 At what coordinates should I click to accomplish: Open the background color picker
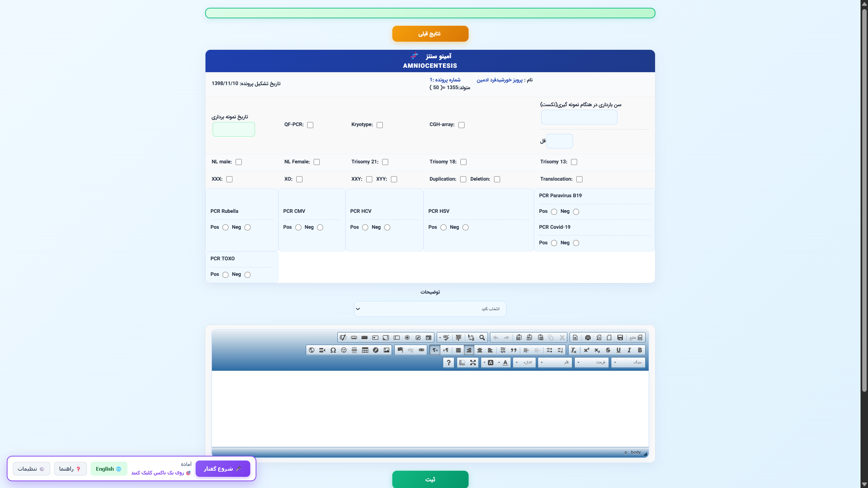tap(489, 363)
